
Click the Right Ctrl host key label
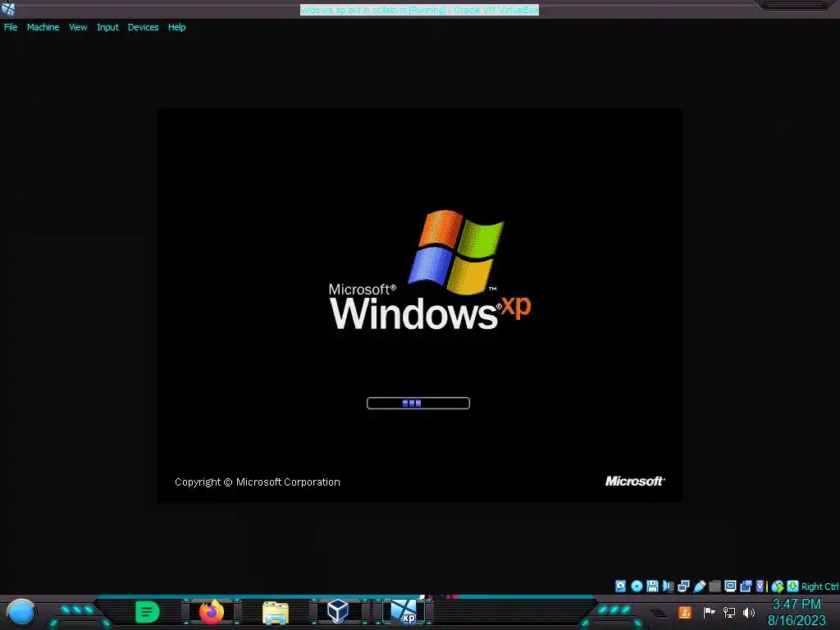point(820,587)
